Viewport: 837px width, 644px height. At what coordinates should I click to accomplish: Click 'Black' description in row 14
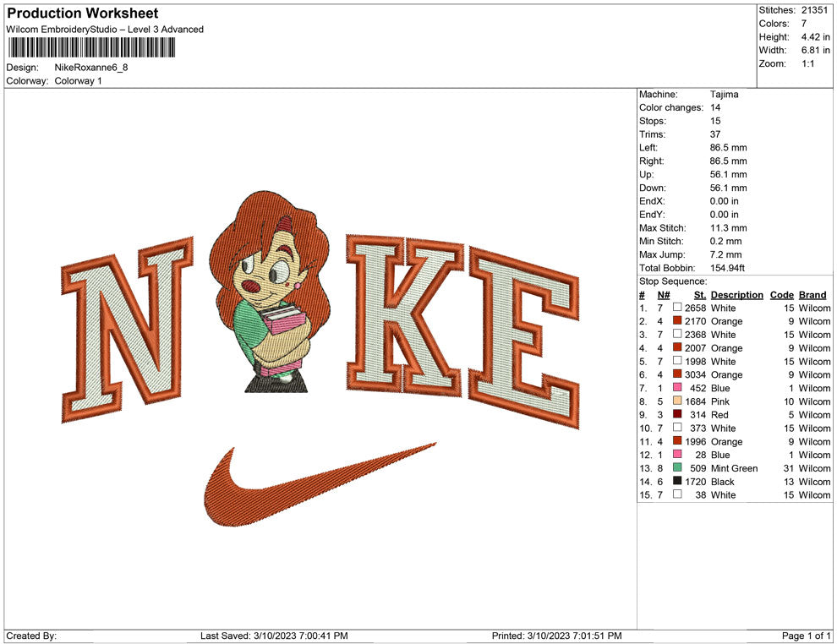point(723,481)
